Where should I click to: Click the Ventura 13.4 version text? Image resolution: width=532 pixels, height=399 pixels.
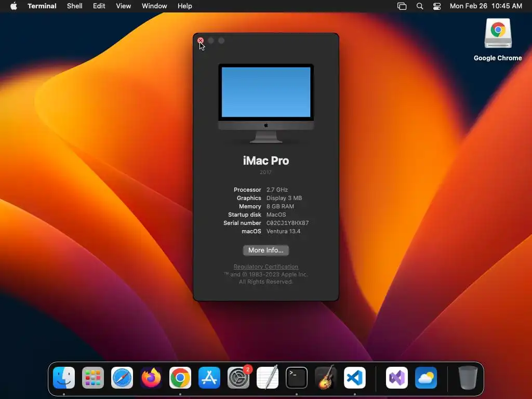click(x=283, y=231)
